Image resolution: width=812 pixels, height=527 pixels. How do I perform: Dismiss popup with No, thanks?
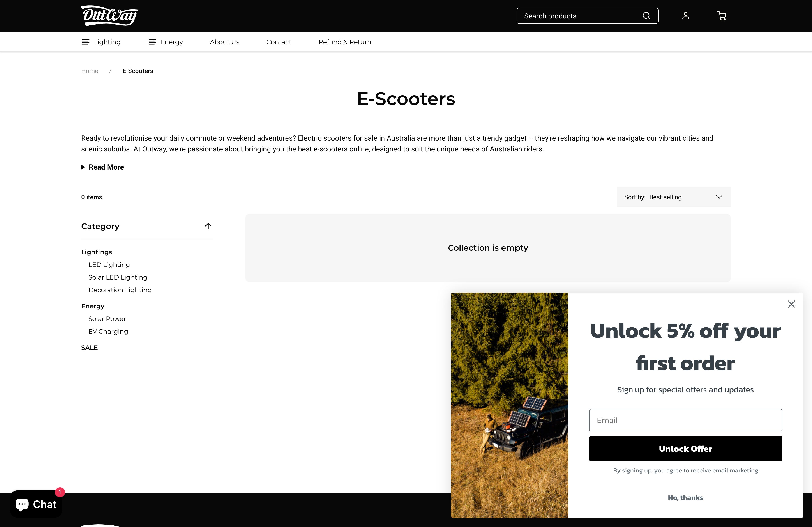[x=685, y=498]
